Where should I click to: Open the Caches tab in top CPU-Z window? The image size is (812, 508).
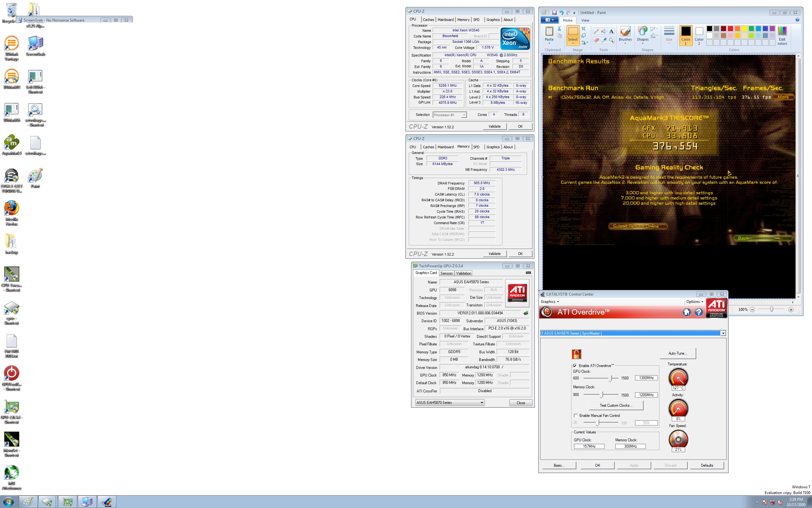pos(428,19)
